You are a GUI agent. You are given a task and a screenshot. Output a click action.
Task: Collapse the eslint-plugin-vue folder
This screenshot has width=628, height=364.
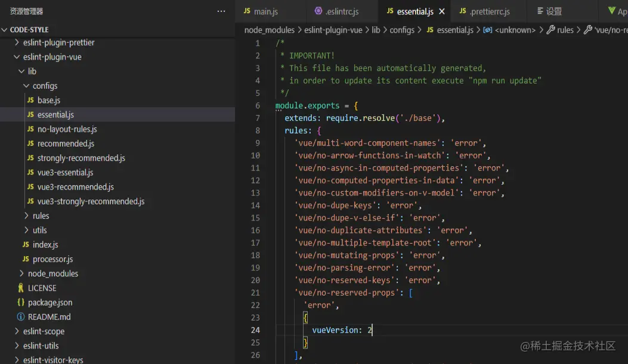coord(17,57)
